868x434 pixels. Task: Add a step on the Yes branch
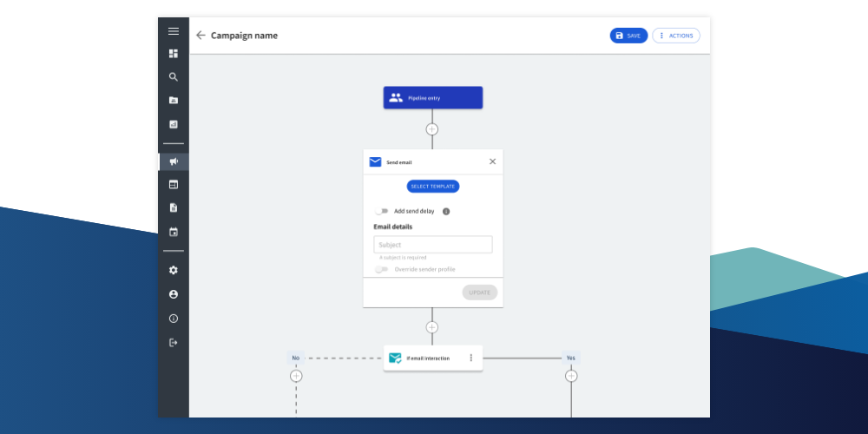(x=571, y=376)
